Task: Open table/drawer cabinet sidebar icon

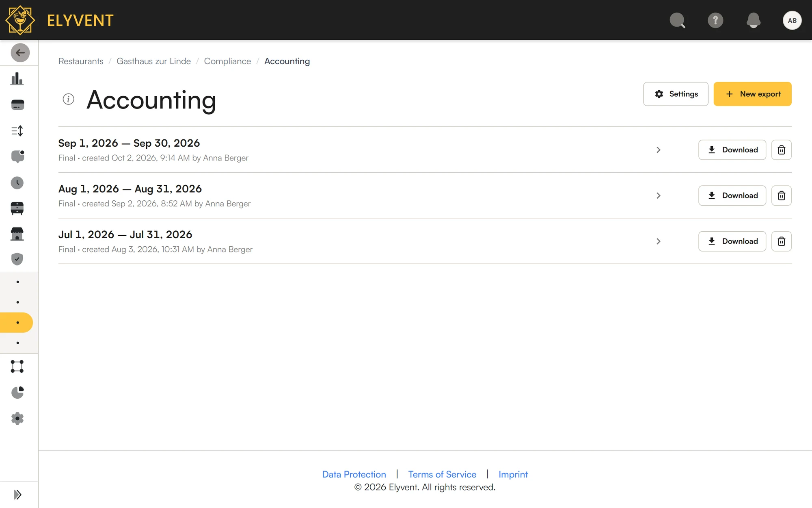Action: [x=17, y=208]
